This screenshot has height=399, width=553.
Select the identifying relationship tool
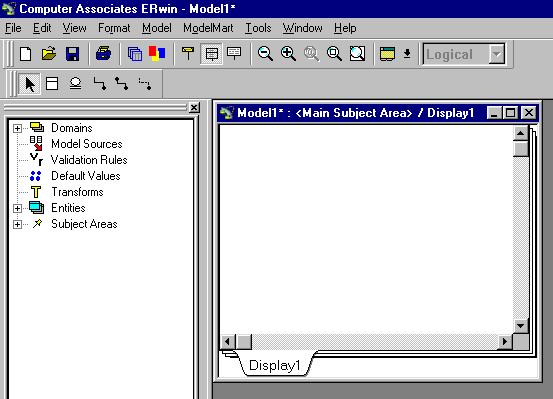click(x=100, y=84)
